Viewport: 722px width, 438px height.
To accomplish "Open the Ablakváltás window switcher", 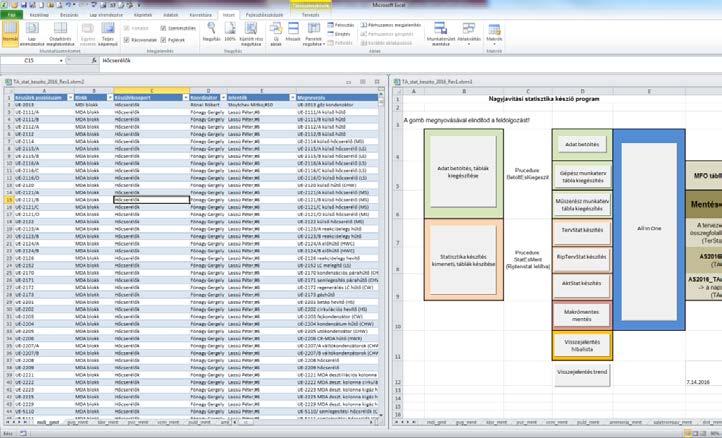I will [469, 33].
